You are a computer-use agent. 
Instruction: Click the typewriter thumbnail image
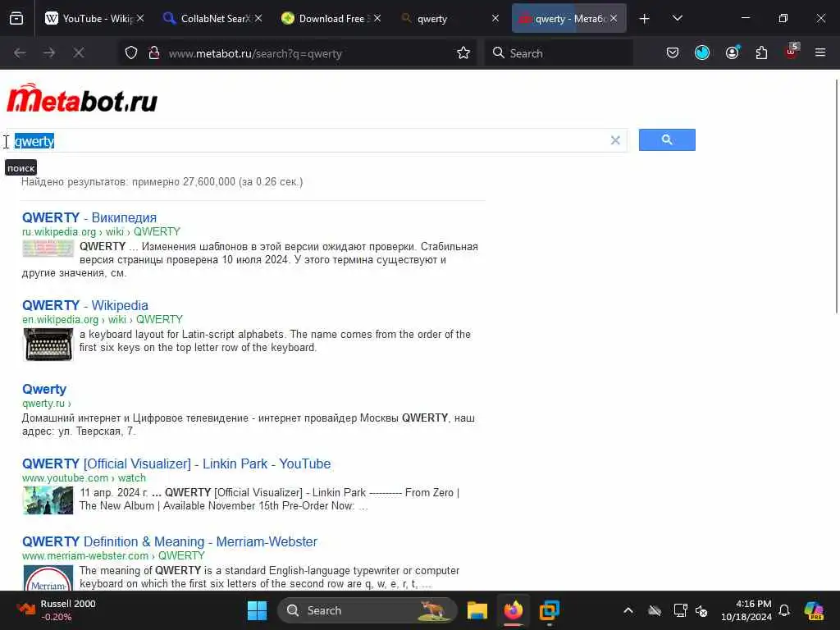click(48, 344)
